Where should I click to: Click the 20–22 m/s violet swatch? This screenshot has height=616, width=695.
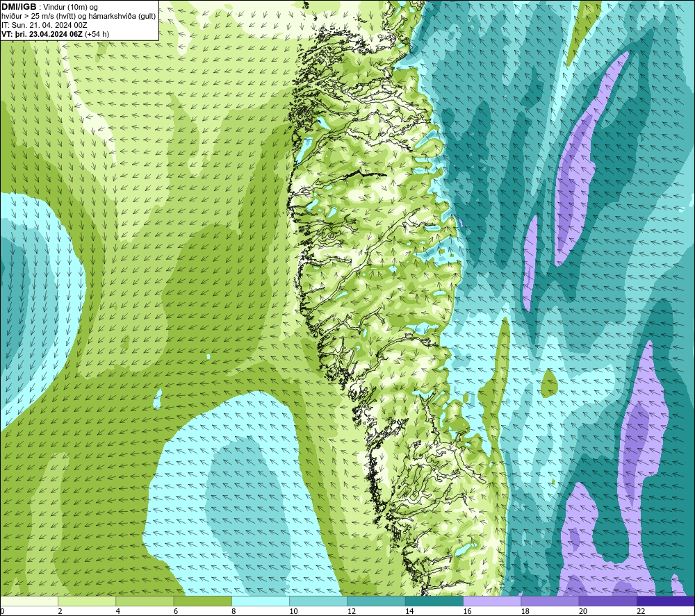pyautogui.click(x=608, y=601)
